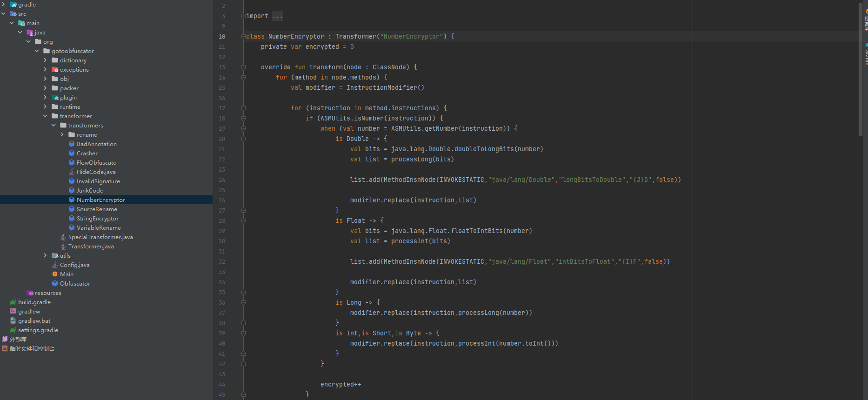Click the VariableRename class icon
The width and height of the screenshot is (868, 400).
tap(72, 227)
